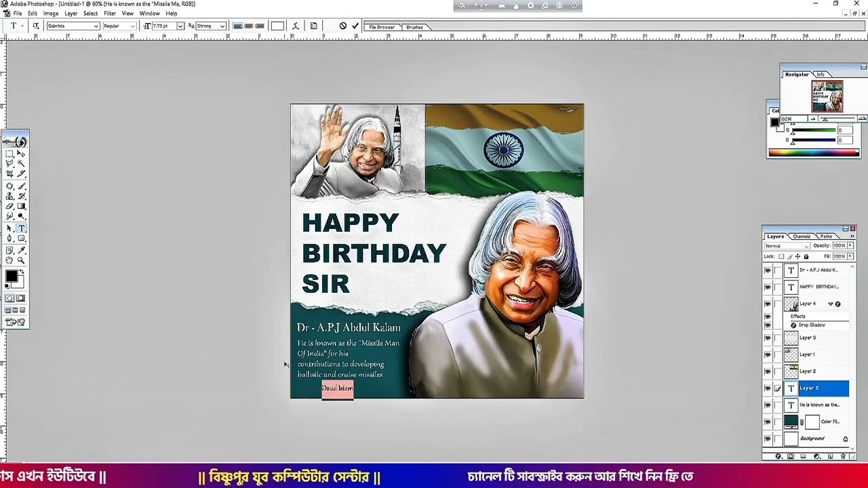Click the delete layer trash icon
The image size is (868, 488).
[x=843, y=456]
